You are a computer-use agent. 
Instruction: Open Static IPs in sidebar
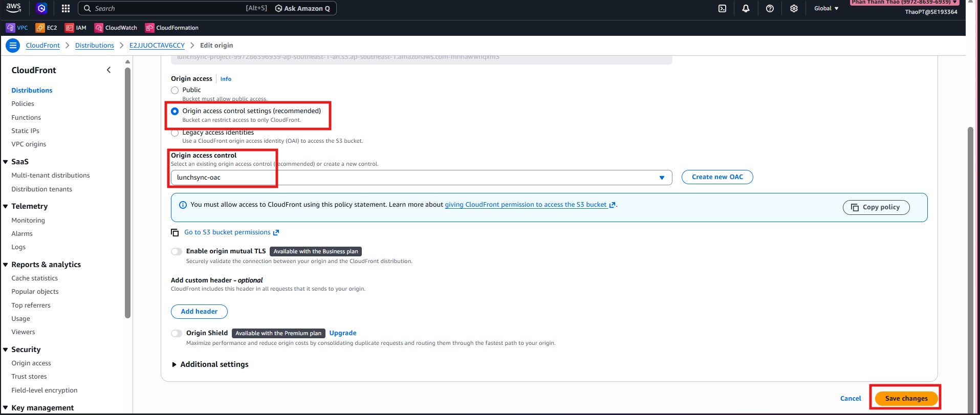pyautogui.click(x=25, y=130)
